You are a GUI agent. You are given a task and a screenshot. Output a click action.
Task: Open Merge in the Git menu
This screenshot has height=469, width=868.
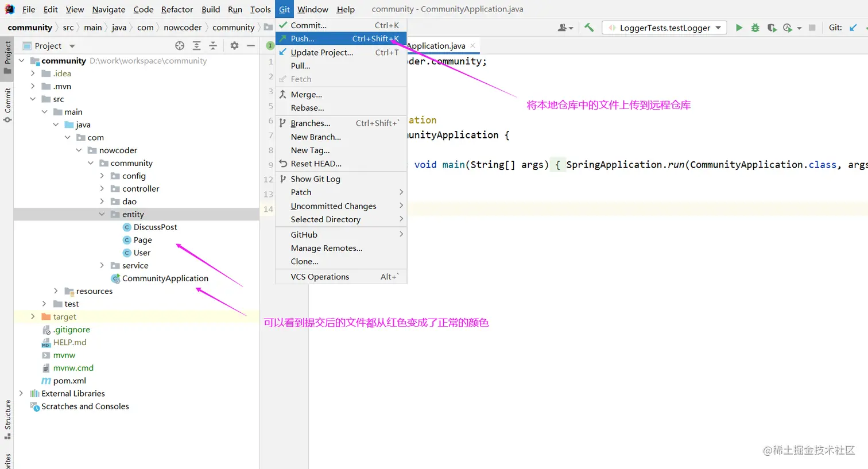(x=341, y=94)
